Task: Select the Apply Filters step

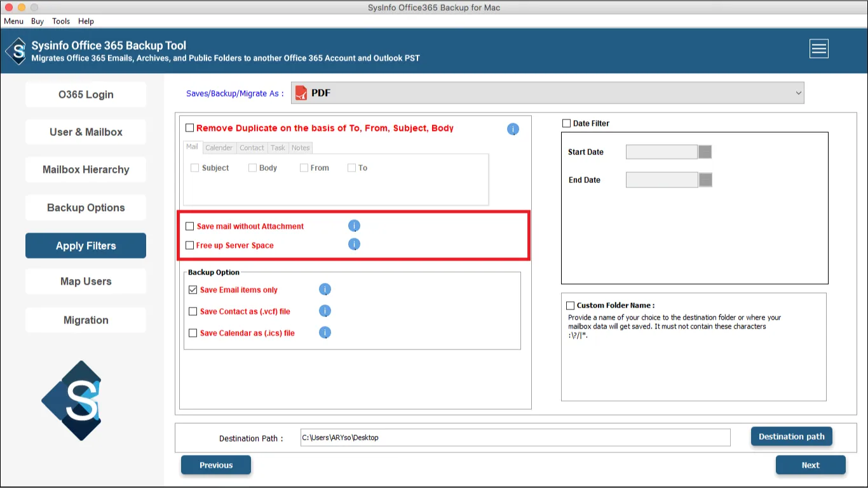Action: (86, 246)
